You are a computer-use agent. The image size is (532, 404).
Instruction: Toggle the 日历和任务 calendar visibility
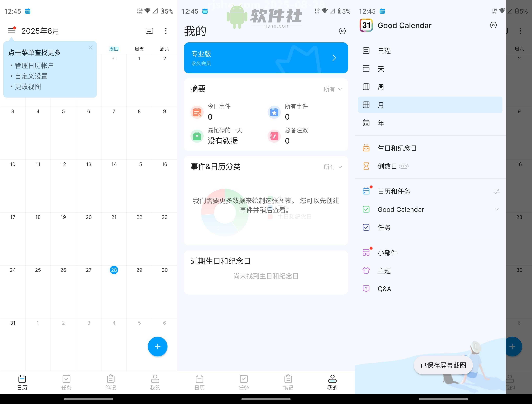tap(366, 191)
